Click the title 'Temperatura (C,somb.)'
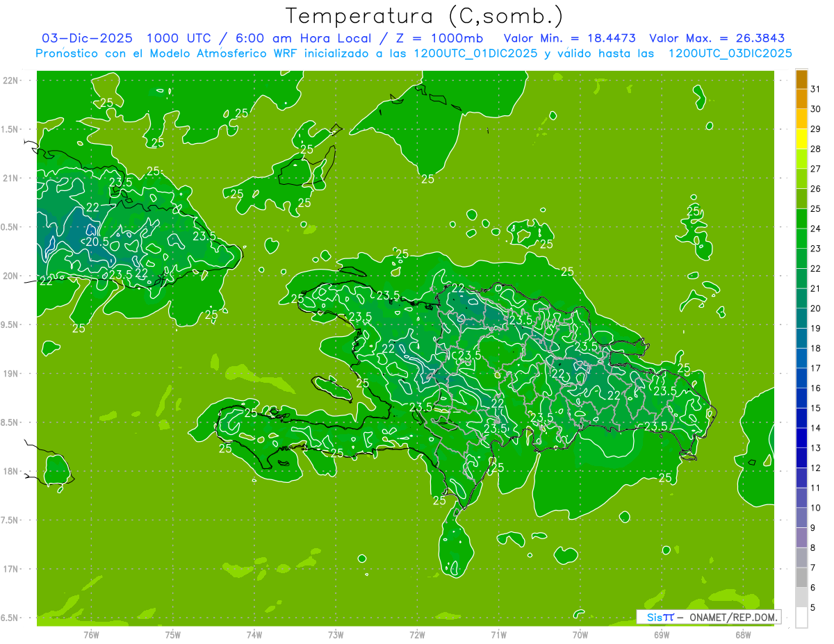The image size is (834, 644). [x=425, y=15]
